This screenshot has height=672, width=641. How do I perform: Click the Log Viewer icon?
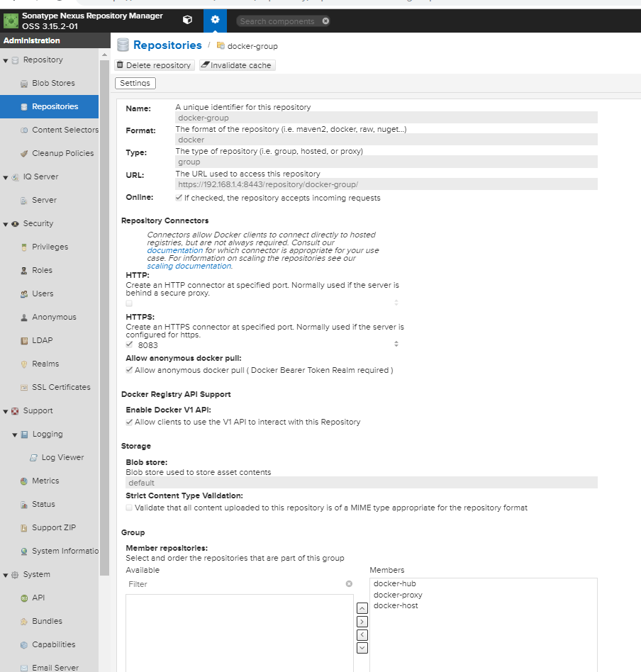[33, 458]
